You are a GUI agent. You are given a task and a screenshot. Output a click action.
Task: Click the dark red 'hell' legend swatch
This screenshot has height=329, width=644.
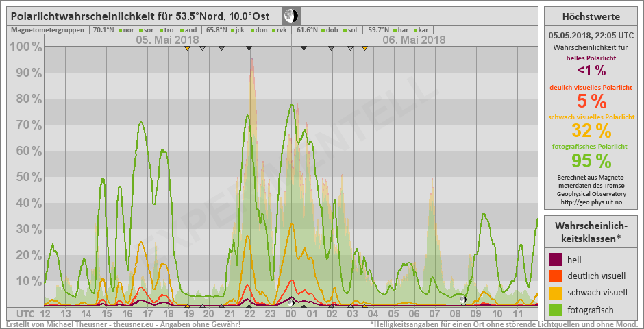coord(556,260)
